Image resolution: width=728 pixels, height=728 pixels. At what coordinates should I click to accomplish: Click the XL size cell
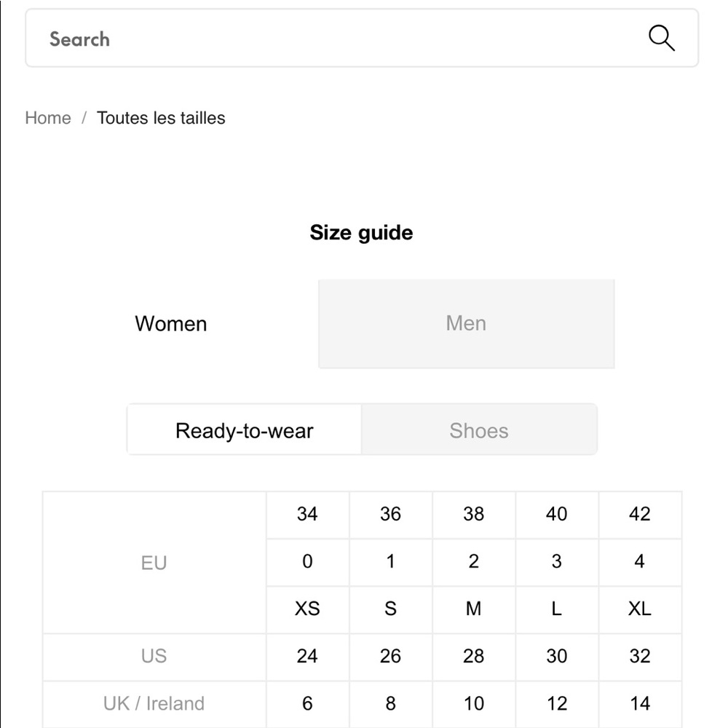click(640, 609)
